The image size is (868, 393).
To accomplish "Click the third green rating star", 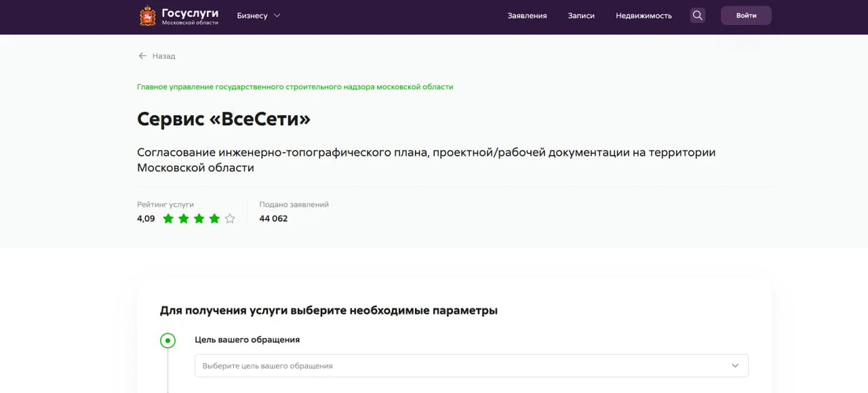I will click(199, 218).
